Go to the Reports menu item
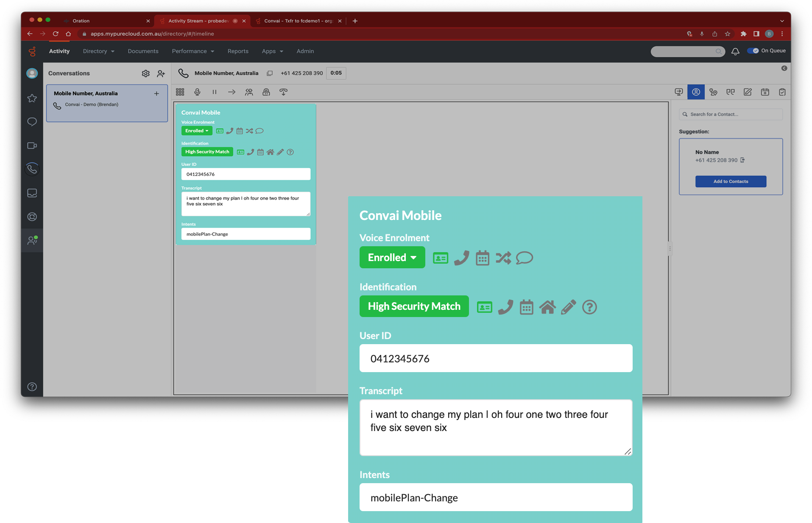This screenshot has height=523, width=812. tap(238, 51)
